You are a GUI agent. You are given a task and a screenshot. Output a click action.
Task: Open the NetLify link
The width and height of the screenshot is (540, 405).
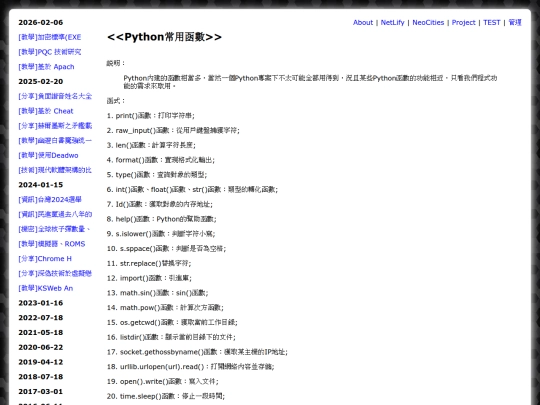[392, 22]
